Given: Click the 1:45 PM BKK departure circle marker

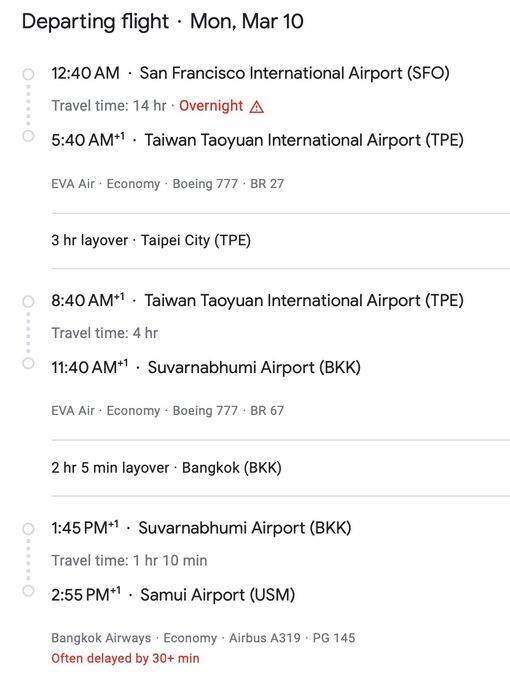Looking at the screenshot, I should [28, 529].
